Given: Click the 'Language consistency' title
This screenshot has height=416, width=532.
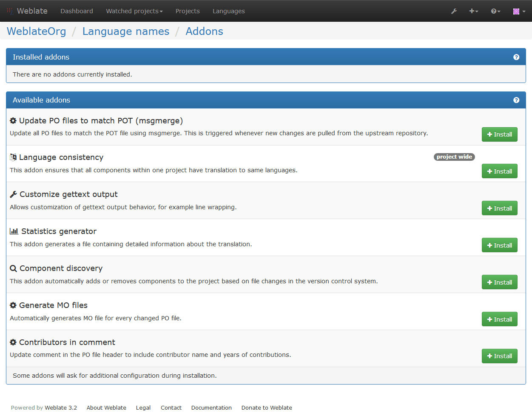Looking at the screenshot, I should [61, 157].
